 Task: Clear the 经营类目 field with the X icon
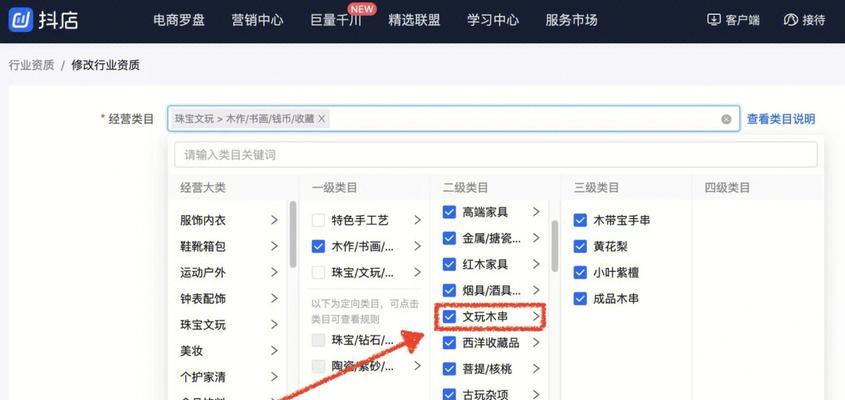tap(726, 119)
